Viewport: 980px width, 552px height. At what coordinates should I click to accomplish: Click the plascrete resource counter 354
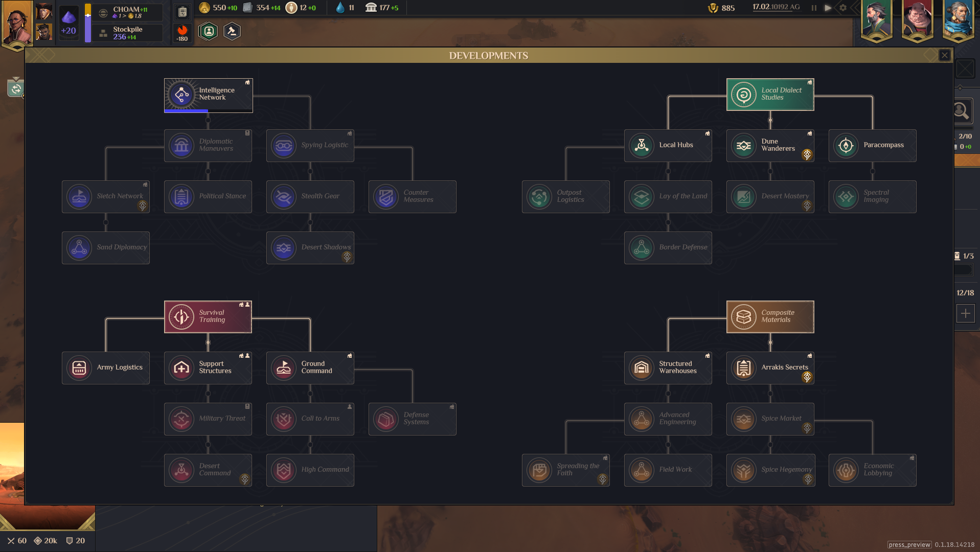pyautogui.click(x=262, y=8)
